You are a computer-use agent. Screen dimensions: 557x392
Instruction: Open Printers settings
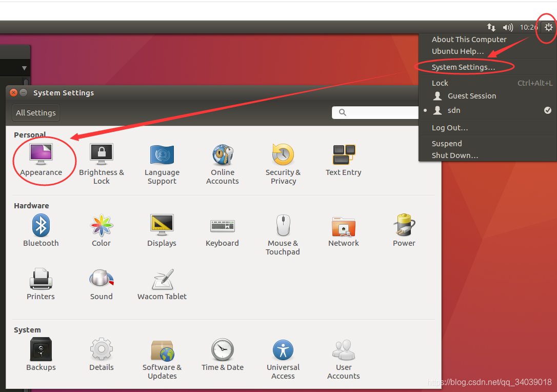click(x=41, y=284)
